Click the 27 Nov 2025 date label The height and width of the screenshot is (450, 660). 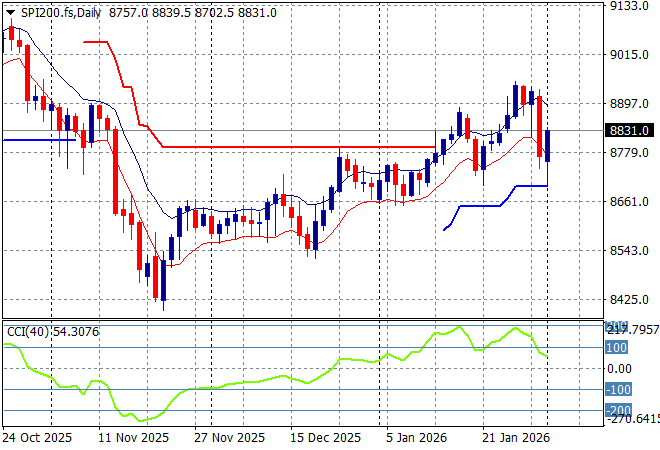pyautogui.click(x=229, y=438)
